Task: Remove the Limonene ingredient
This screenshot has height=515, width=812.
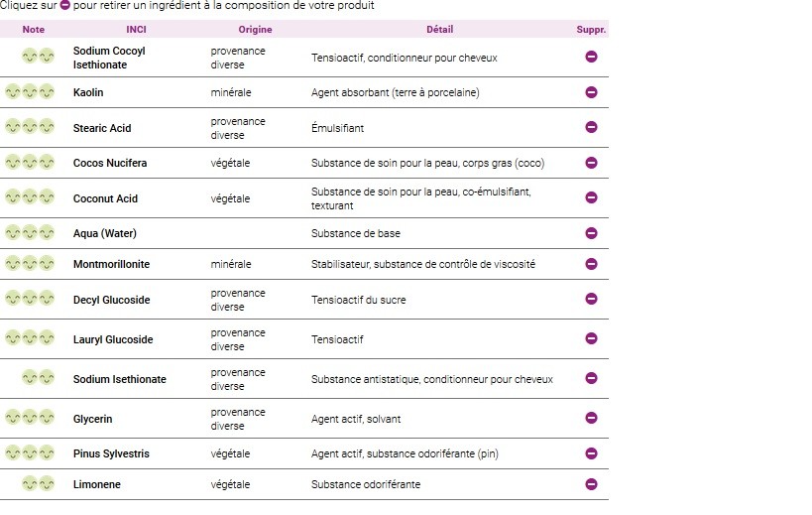Action: [x=591, y=484]
